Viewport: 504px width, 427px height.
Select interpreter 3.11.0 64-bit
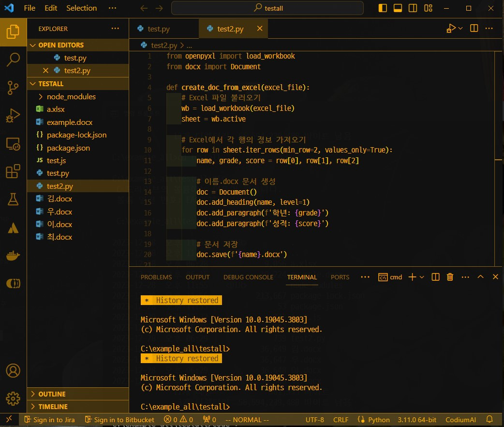[x=417, y=420]
